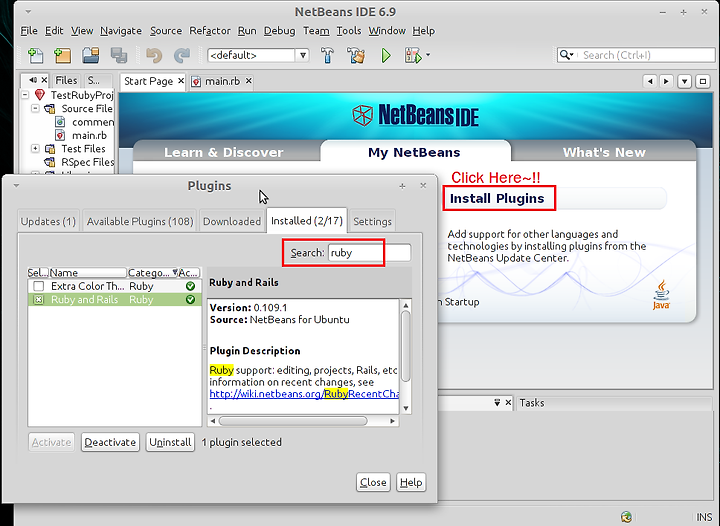The width and height of the screenshot is (720, 526).
Task: Open the Navigate menu
Action: click(121, 31)
